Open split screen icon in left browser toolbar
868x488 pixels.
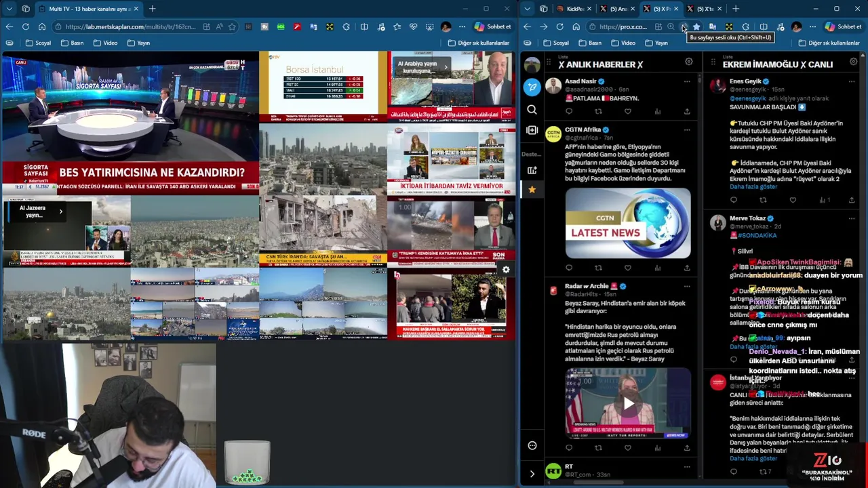tap(364, 26)
